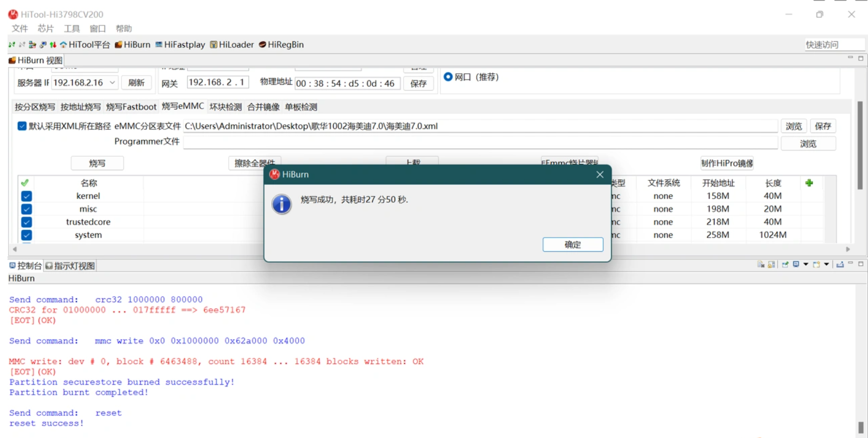Click 保存 for the eMMC partition table file
This screenshot has width=868, height=438.
823,126
